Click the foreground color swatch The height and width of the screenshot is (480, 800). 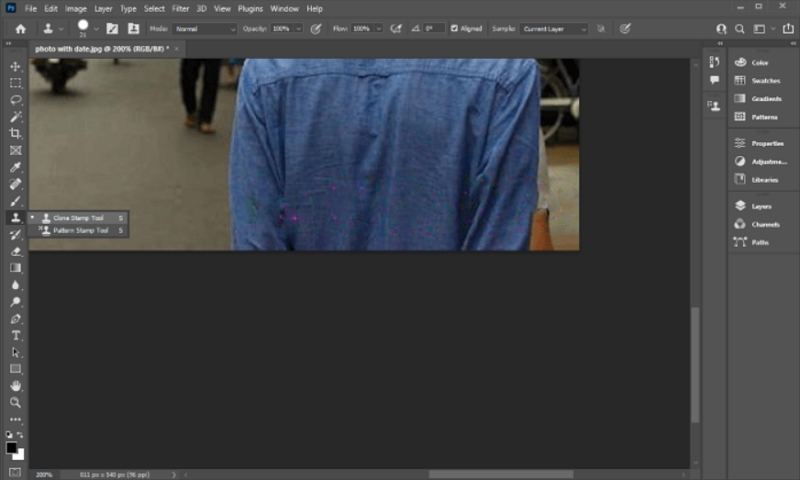(x=12, y=447)
